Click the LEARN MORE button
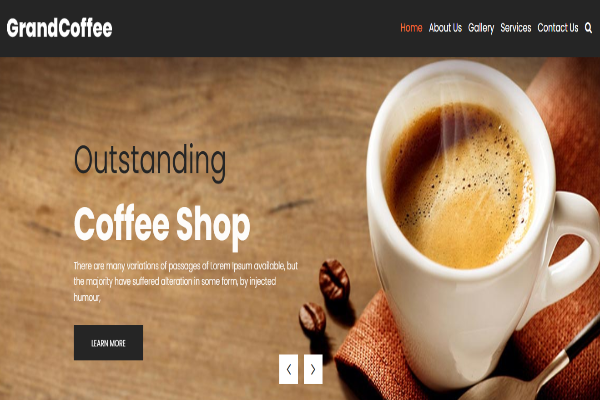600x400 pixels. pos(108,343)
